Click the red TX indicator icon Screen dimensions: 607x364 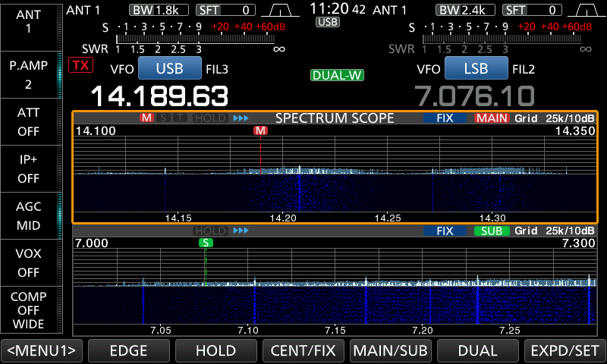coord(80,65)
